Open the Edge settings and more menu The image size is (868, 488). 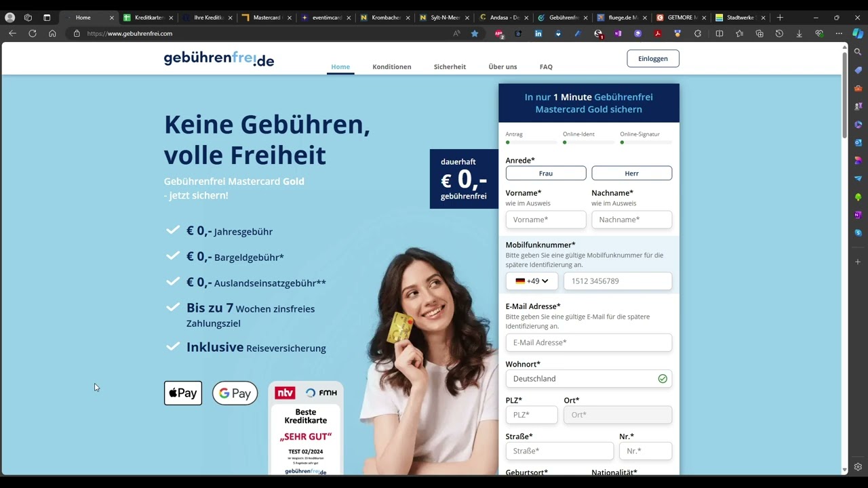pos(839,33)
